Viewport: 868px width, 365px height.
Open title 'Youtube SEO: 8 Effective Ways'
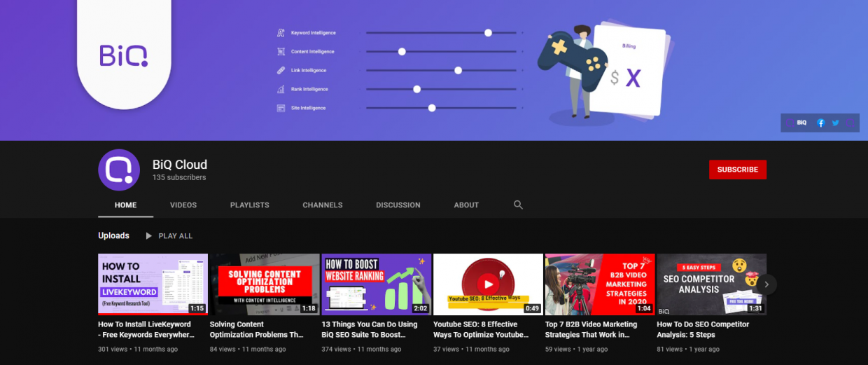[481, 330]
